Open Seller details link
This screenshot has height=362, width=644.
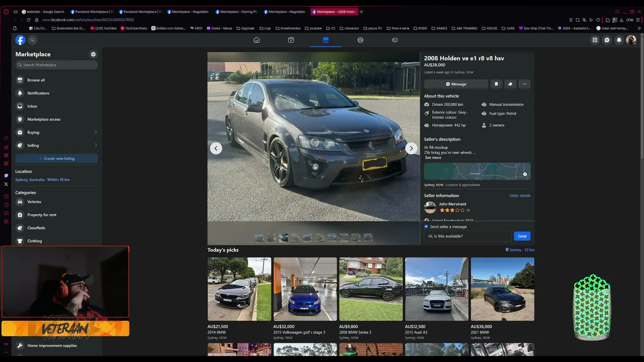point(520,196)
